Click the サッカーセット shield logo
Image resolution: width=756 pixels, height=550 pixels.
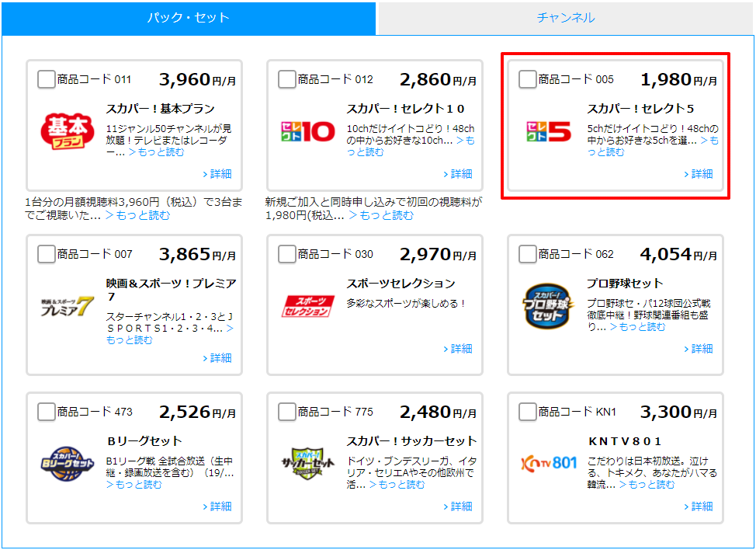tap(307, 464)
